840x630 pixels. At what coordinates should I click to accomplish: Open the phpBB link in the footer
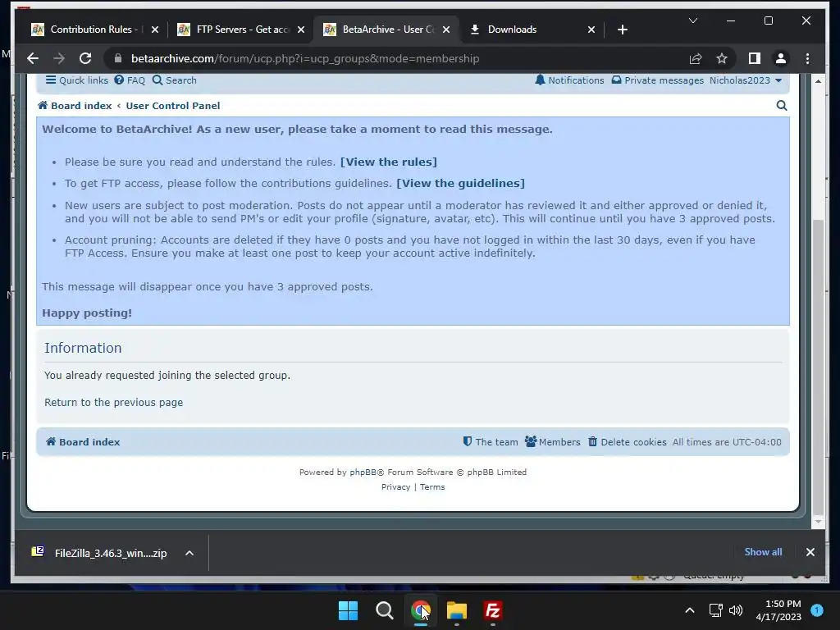click(x=363, y=472)
